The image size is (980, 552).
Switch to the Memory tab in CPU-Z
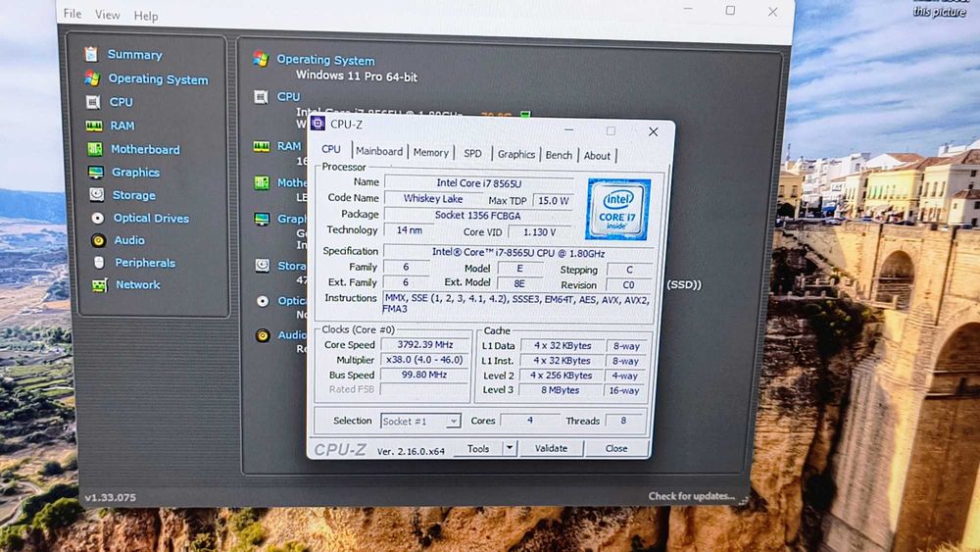tap(430, 153)
